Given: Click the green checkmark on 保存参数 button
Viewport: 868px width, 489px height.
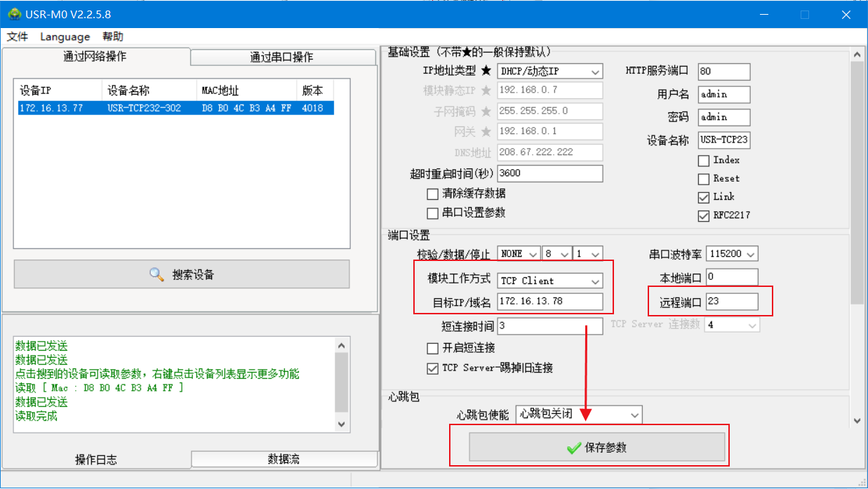Looking at the screenshot, I should click(574, 448).
